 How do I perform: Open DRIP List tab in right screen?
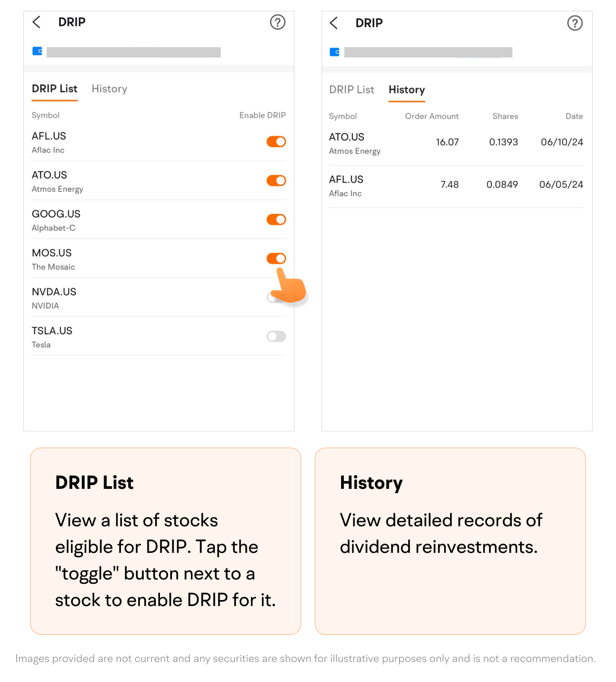(x=351, y=90)
